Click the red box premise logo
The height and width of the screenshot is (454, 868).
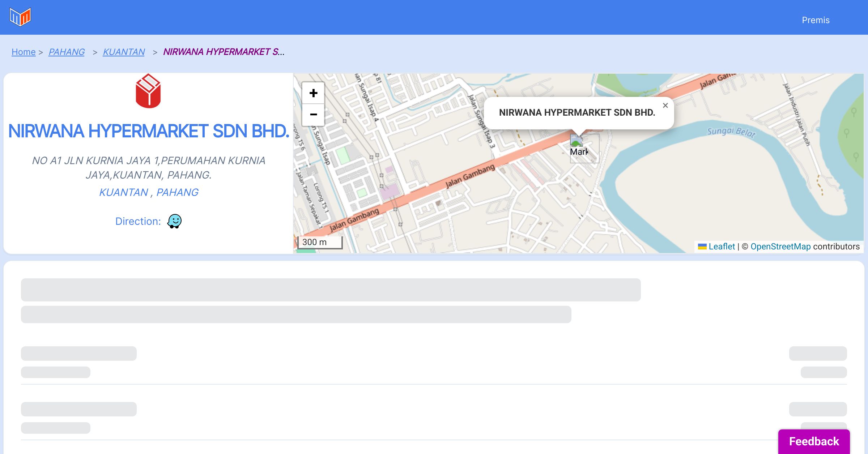148,91
